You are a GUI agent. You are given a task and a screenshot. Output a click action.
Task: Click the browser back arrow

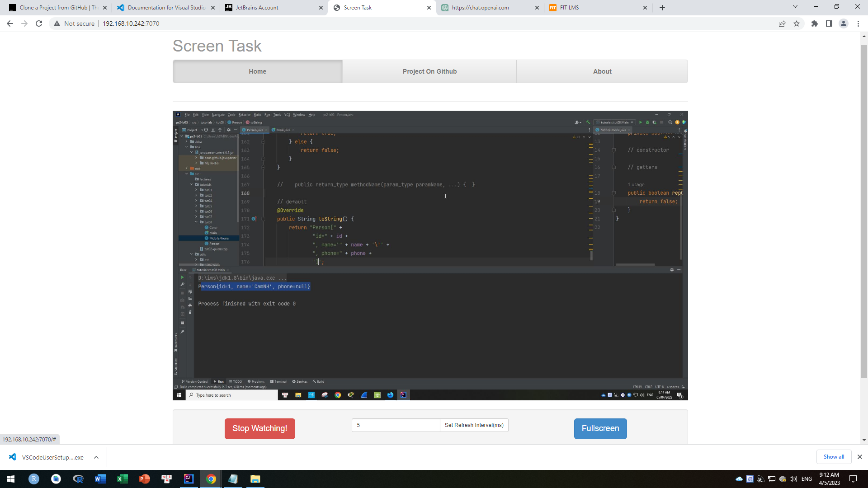pyautogui.click(x=10, y=23)
